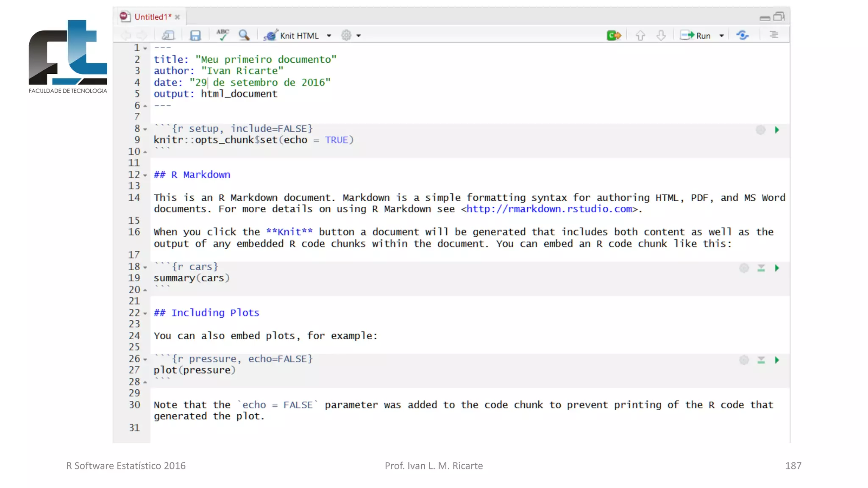Open the publish document icon
Image resolution: width=868 pixels, height=488 pixels.
click(742, 36)
